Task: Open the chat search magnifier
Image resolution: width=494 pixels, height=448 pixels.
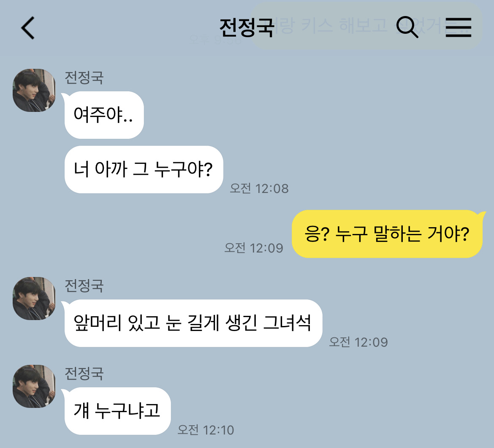Action: coord(407,27)
